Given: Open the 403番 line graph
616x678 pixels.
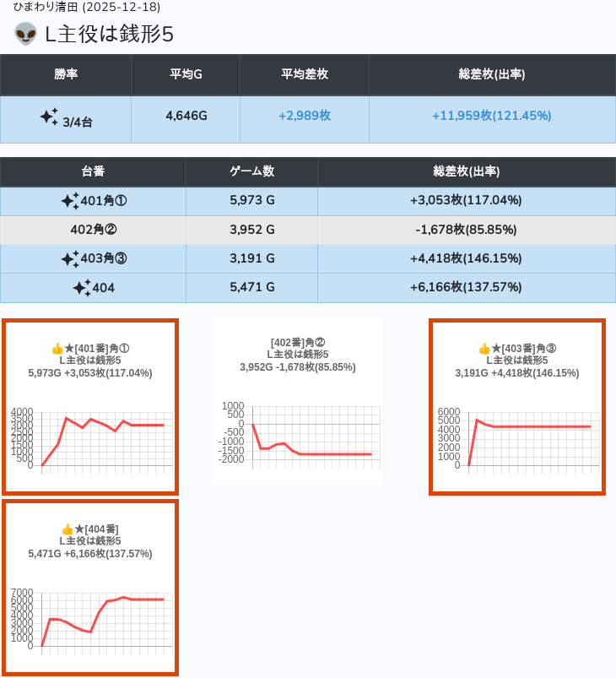Looking at the screenshot, I should click(x=530, y=439).
